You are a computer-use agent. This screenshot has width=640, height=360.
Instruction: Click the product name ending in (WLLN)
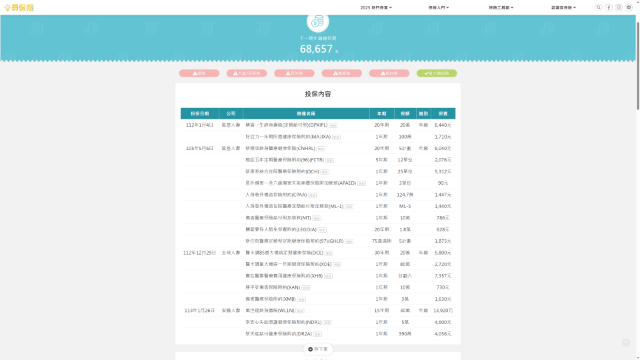tap(270, 311)
